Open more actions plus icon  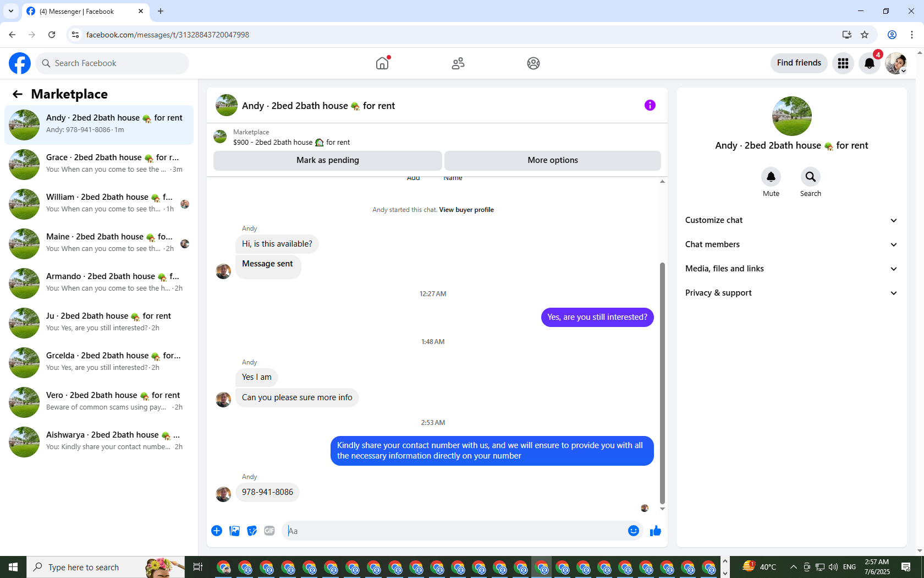tap(217, 531)
